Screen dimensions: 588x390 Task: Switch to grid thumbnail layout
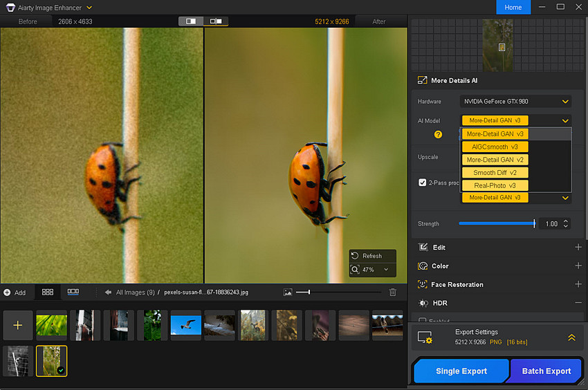(x=48, y=292)
